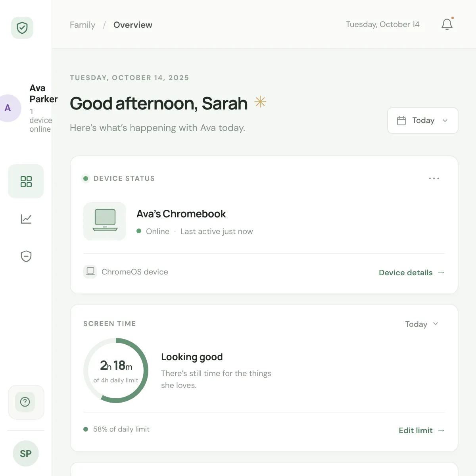Open the shield restrictions icon in sidebar
Screen dimensions: 476x476
point(26,256)
